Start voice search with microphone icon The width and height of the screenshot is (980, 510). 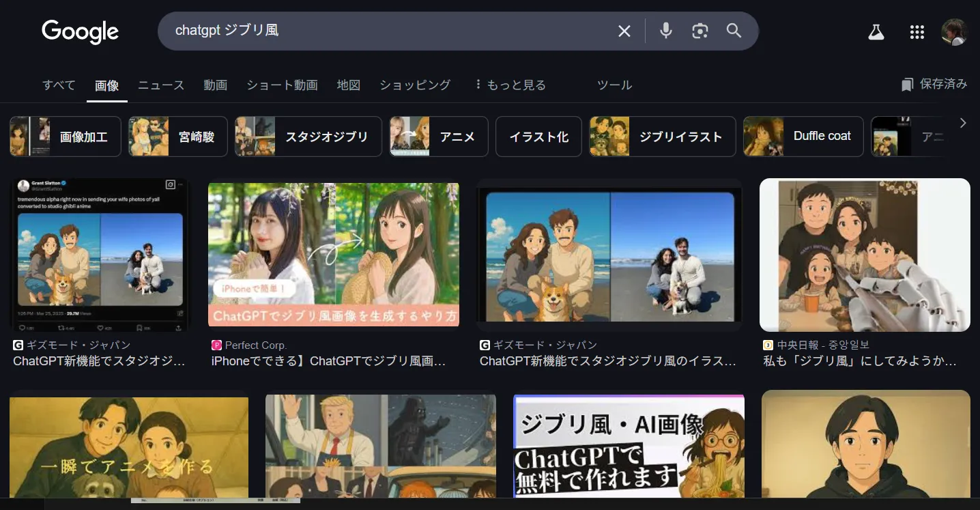click(x=666, y=31)
